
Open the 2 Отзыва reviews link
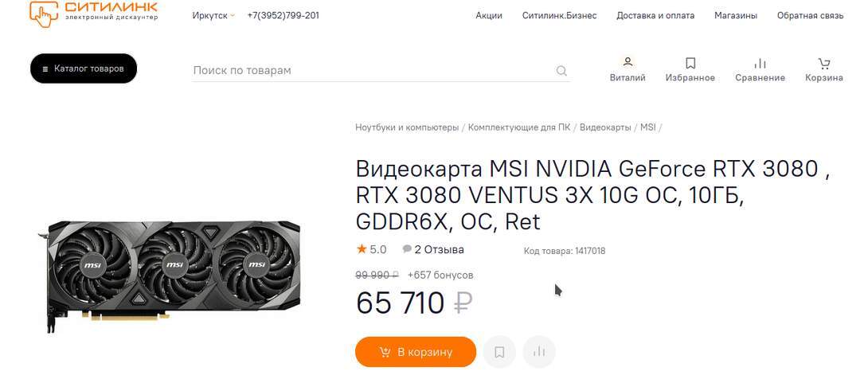pyautogui.click(x=433, y=249)
